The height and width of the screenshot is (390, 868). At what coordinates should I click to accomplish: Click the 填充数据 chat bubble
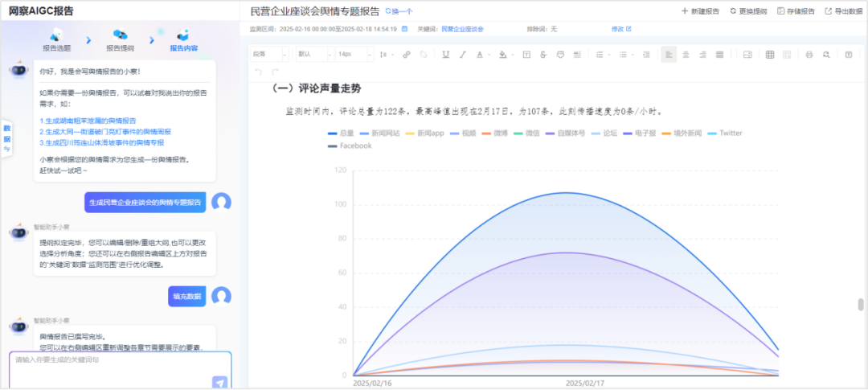(187, 297)
